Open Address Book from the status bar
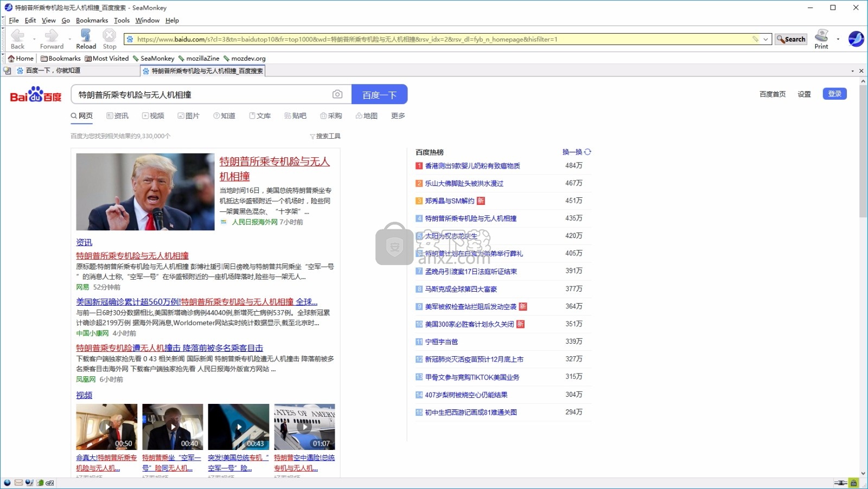Viewport: 868px width, 489px height. point(40,482)
